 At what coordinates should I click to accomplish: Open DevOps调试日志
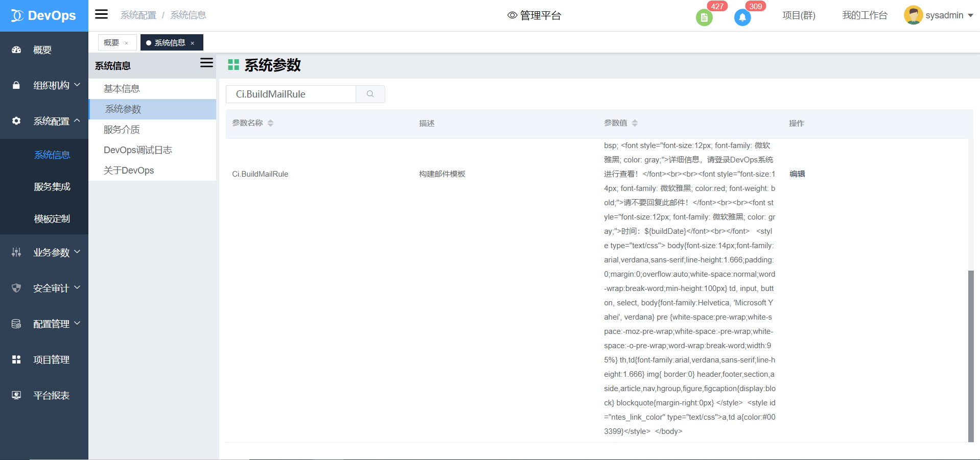click(152, 150)
